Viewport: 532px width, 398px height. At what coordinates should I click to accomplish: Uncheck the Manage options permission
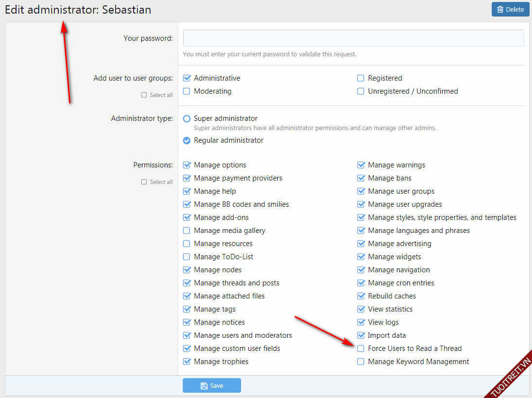[x=187, y=165]
